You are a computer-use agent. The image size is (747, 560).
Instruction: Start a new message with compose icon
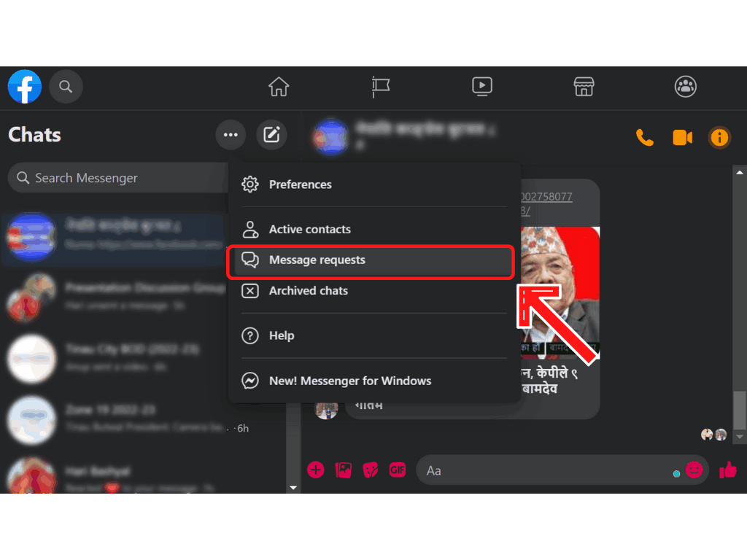271,135
